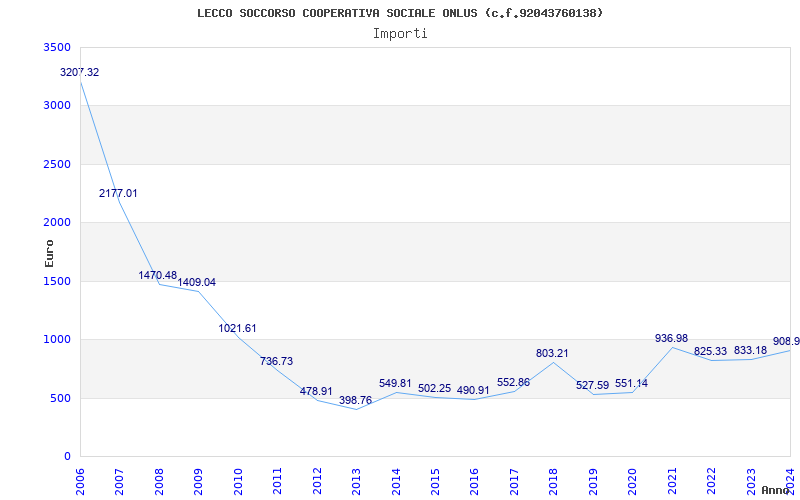Click the x-axis year 2018
Screen dimensions: 800x500
tap(554, 481)
